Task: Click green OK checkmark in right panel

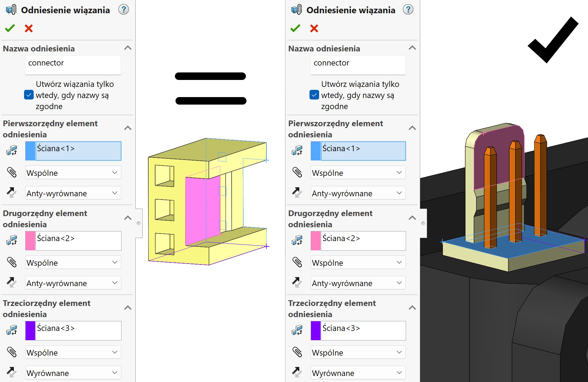Action: coord(295,28)
